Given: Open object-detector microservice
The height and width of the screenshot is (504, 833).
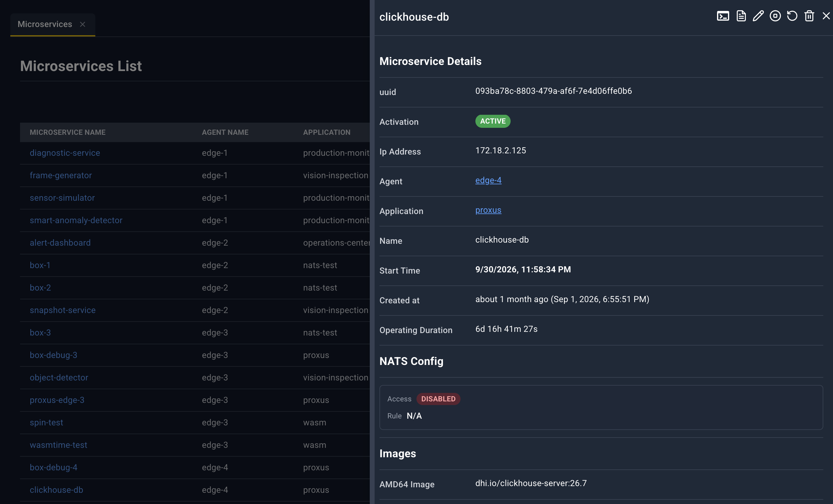Looking at the screenshot, I should pyautogui.click(x=59, y=378).
